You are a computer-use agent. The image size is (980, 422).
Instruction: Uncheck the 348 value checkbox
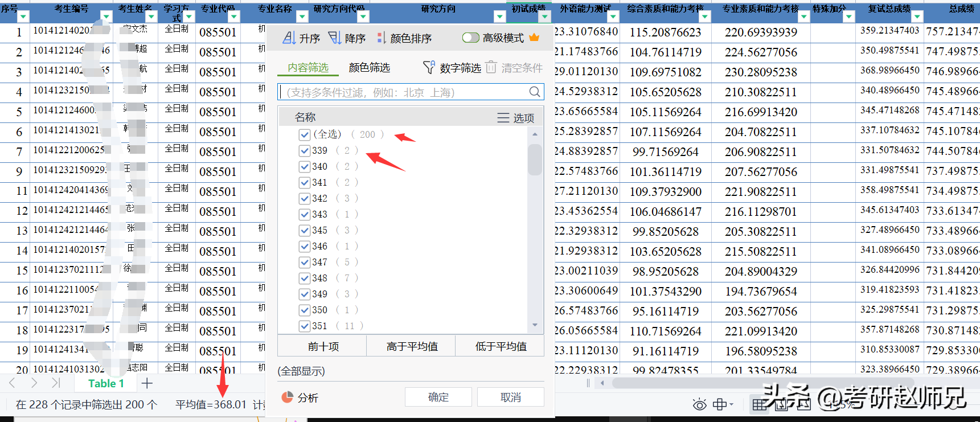tap(305, 278)
